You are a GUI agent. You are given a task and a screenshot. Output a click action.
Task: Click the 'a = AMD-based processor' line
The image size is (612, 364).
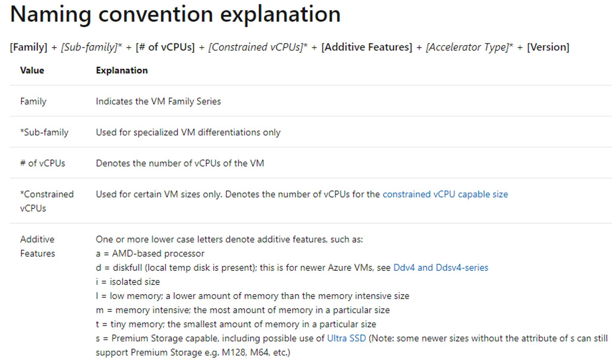click(150, 254)
